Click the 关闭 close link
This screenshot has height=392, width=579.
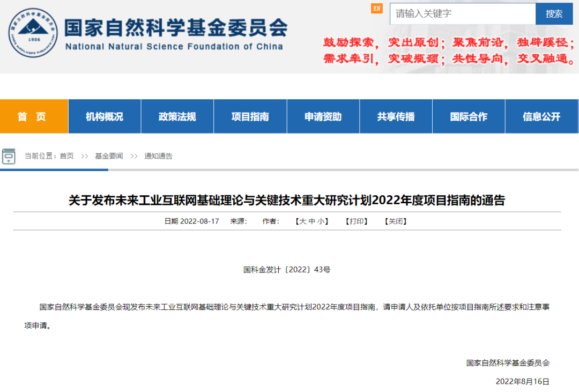tap(396, 221)
